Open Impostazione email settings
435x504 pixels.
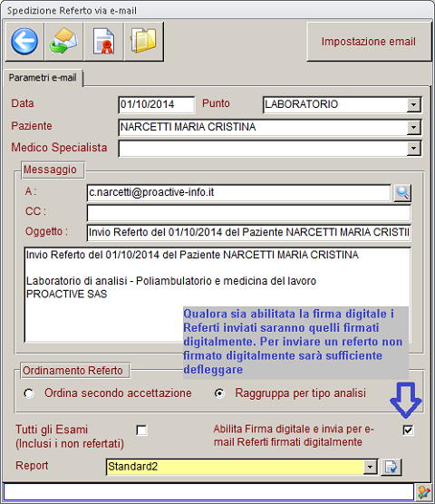(x=369, y=42)
